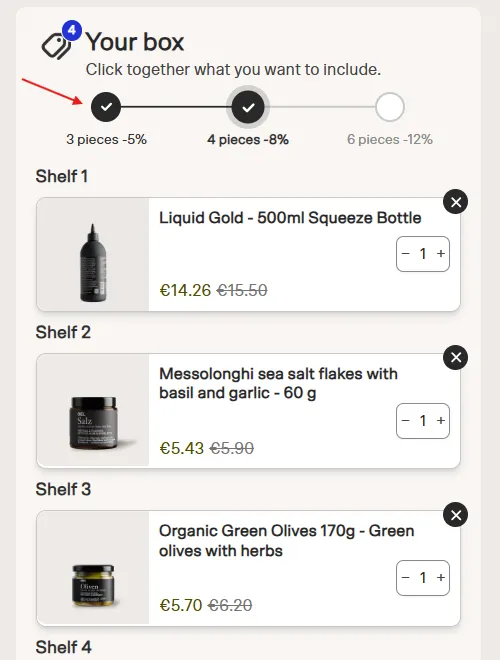Remove Organic Green Olives from box
The image size is (500, 660).
click(x=455, y=515)
